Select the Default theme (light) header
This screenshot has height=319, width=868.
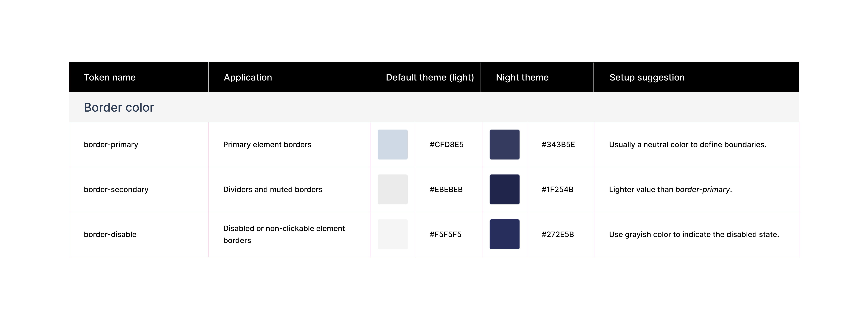(x=430, y=78)
